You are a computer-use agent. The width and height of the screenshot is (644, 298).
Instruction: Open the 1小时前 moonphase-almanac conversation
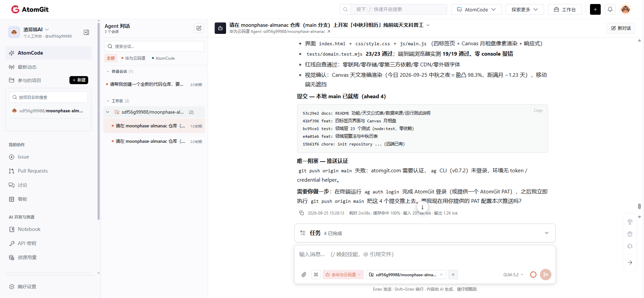tap(154, 126)
